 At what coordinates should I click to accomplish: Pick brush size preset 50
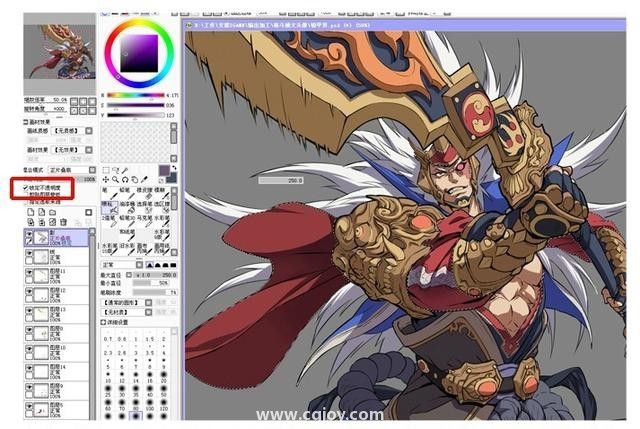(x=164, y=391)
